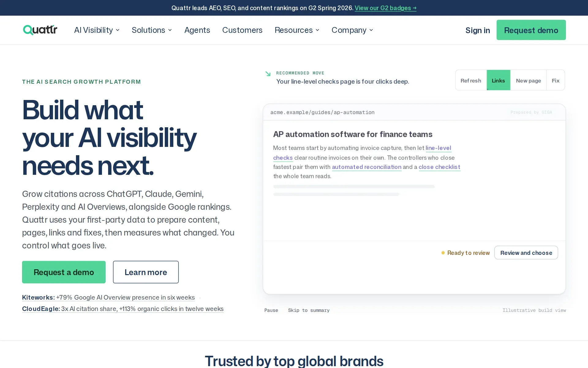The width and height of the screenshot is (588, 368).
Task: Switch to the New page tab
Action: pos(528,80)
